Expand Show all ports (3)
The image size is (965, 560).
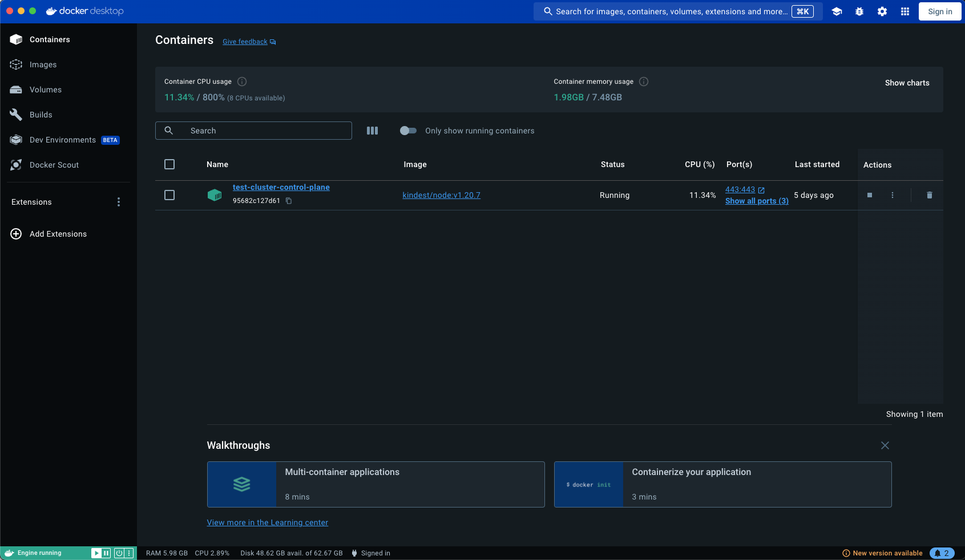coord(757,201)
